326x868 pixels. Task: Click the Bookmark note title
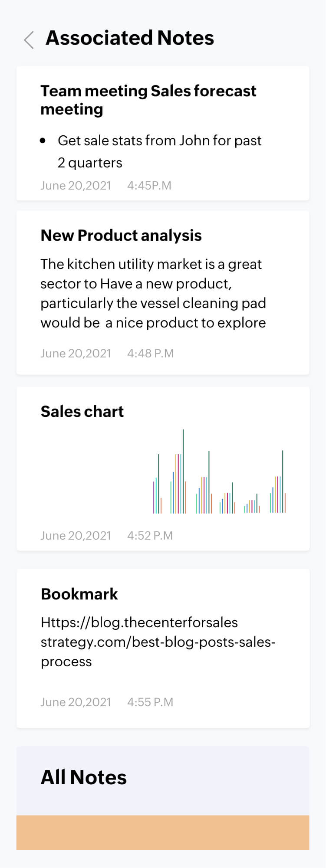79,594
